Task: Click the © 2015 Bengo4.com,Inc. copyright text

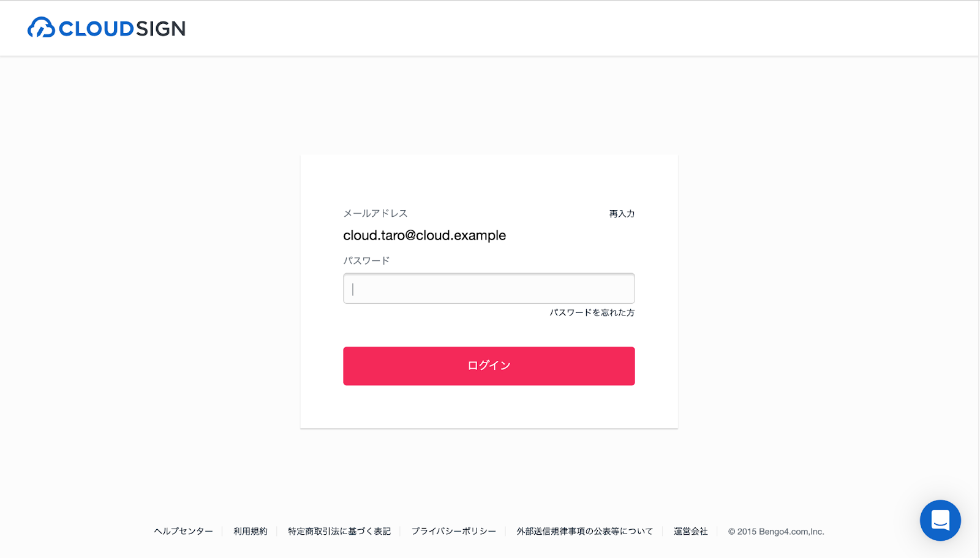Action: [776, 532]
